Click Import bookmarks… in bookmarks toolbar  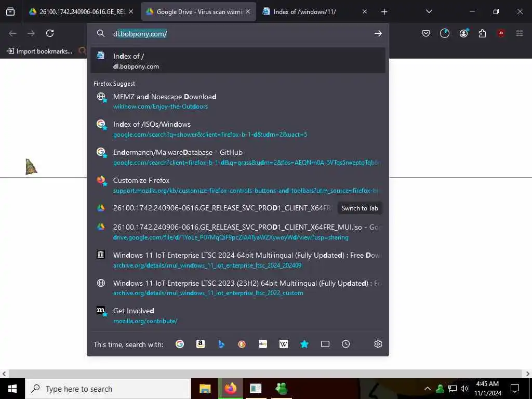coord(39,51)
